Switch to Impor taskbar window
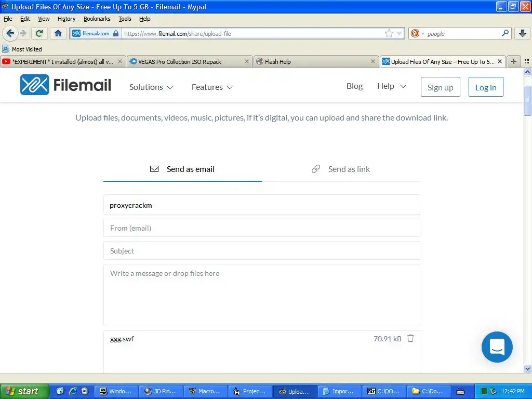The width and height of the screenshot is (532, 399). point(340,392)
